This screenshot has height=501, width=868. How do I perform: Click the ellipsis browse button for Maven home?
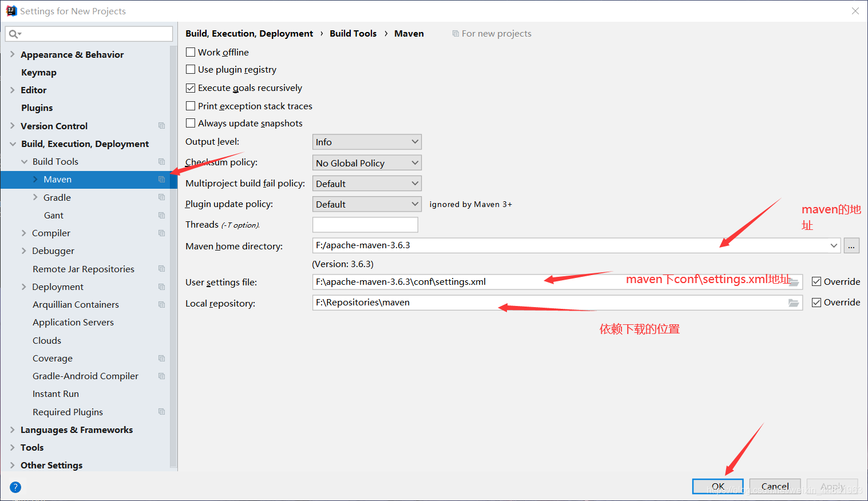[851, 246]
